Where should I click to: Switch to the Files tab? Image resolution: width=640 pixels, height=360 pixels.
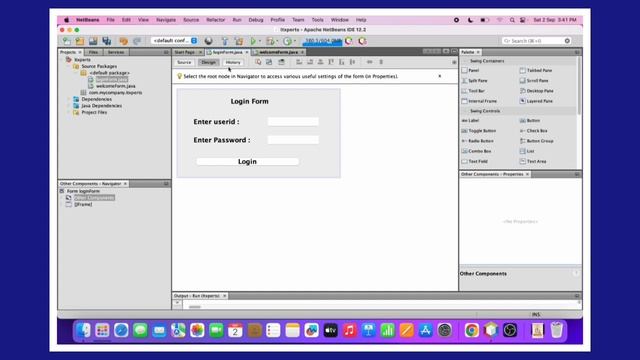pos(93,52)
